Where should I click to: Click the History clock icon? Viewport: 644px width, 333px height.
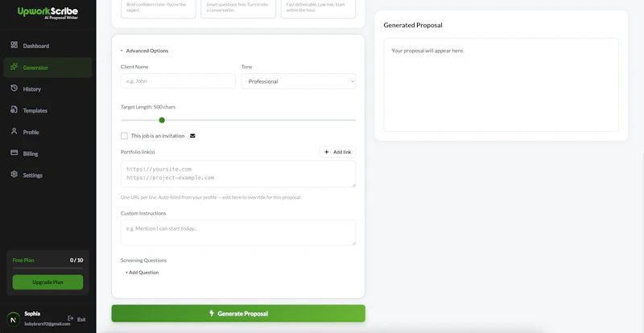(14, 88)
